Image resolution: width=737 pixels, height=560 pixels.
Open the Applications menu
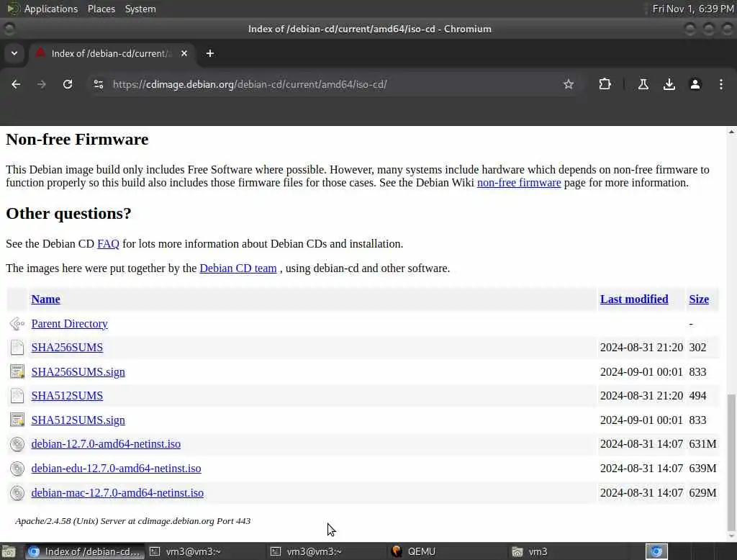[51, 9]
